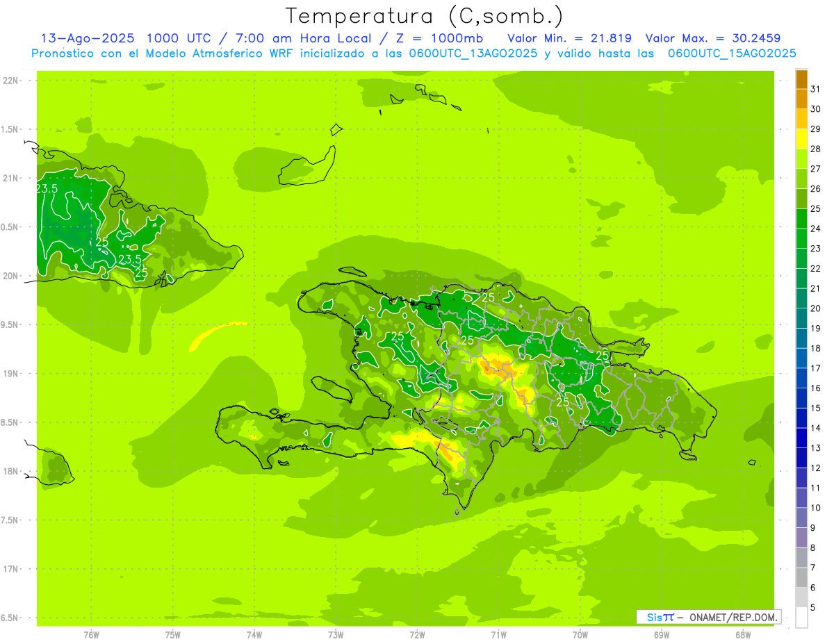Select the date text "13-Ago-2025"
This screenshot has height=644, width=834.
pos(88,38)
